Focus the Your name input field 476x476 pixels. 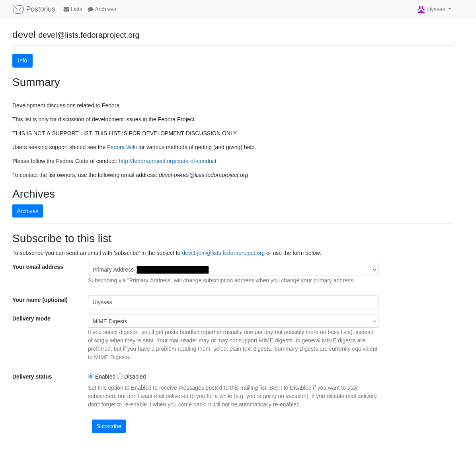(233, 302)
